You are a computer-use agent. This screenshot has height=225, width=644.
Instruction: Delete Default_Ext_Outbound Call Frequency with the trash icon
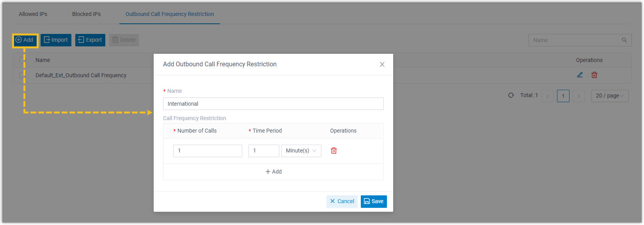click(x=594, y=75)
